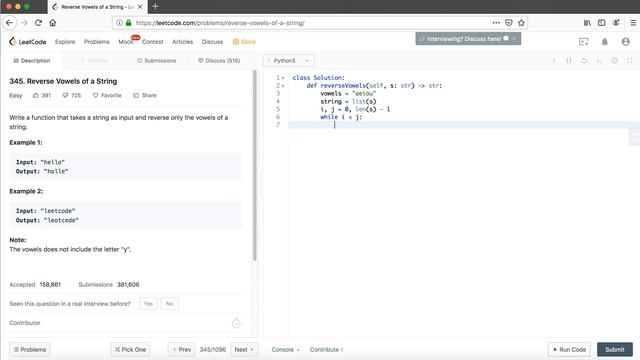Click the LeetCode logo
Screen dimensions: 640x360
28,42
